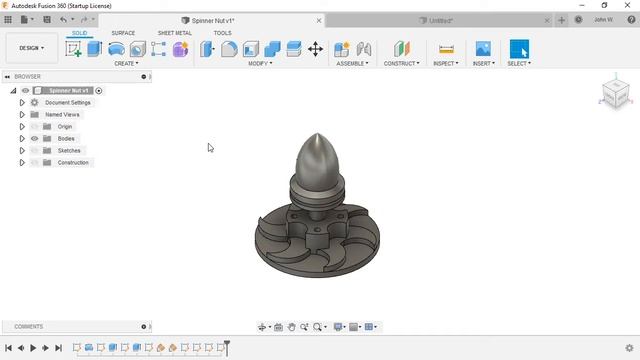Open the John W account menu
640x360 pixels.
pyautogui.click(x=603, y=20)
